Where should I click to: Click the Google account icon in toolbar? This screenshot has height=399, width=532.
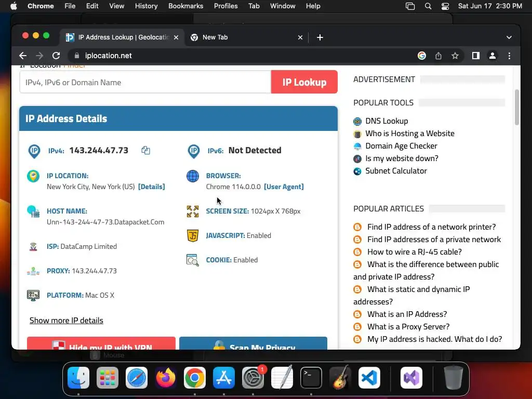click(x=422, y=56)
